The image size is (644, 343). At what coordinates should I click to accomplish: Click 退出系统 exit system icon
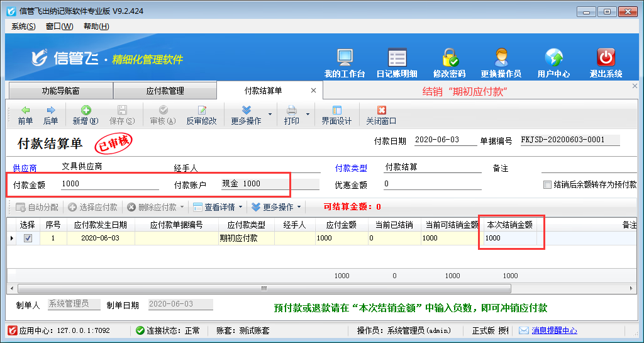[606, 63]
